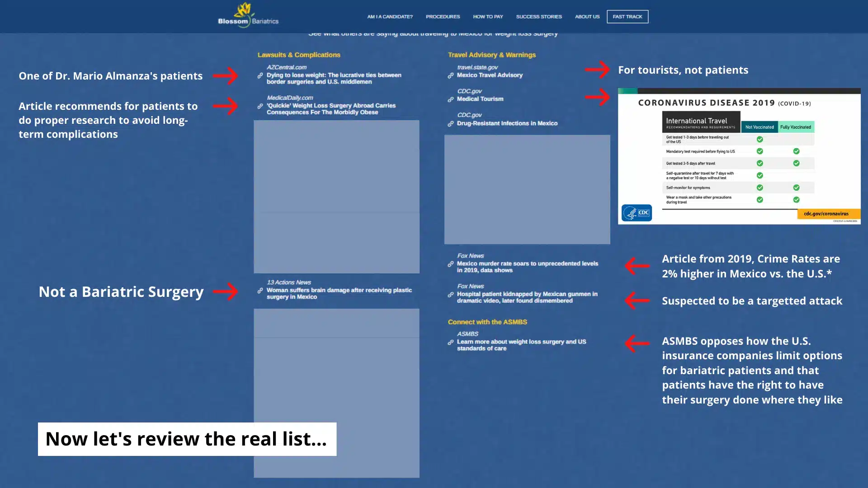The height and width of the screenshot is (488, 868).
Task: Scroll down to review real list section
Action: 186,438
